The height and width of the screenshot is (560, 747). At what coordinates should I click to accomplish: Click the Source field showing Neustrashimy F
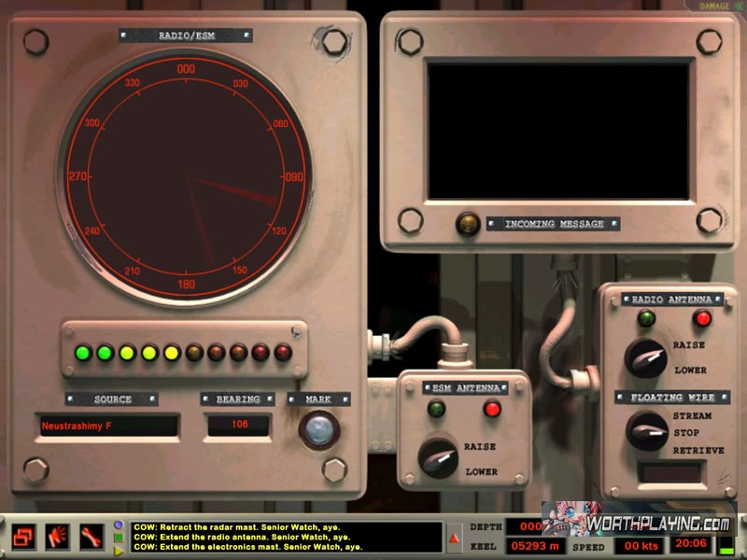click(x=106, y=427)
